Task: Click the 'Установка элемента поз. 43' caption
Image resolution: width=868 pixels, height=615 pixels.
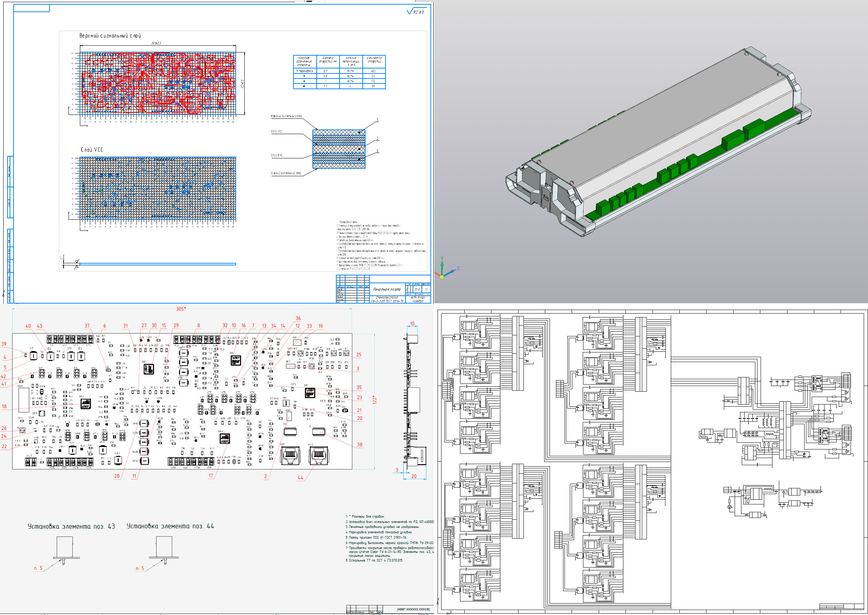Action: point(71,527)
